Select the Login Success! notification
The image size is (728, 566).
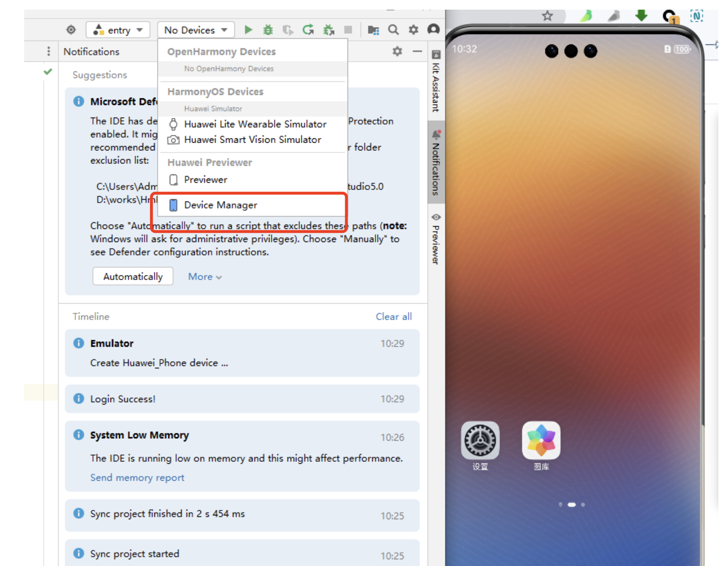(242, 399)
